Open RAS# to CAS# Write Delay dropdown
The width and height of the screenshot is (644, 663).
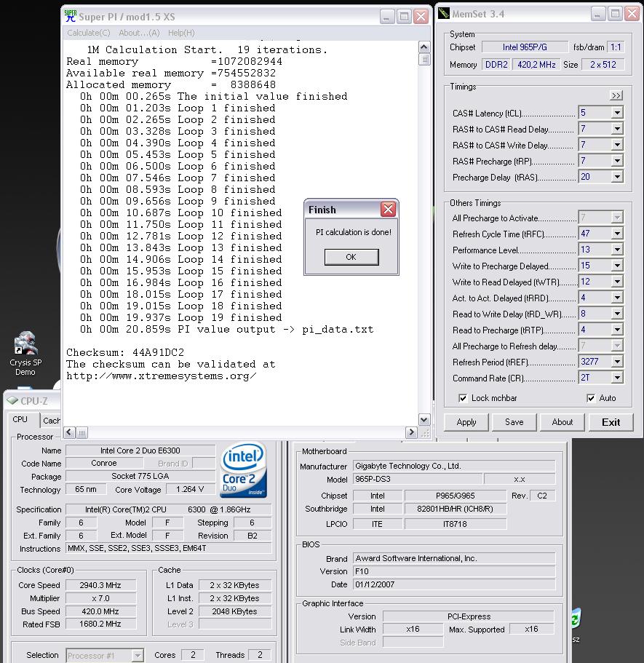point(617,145)
